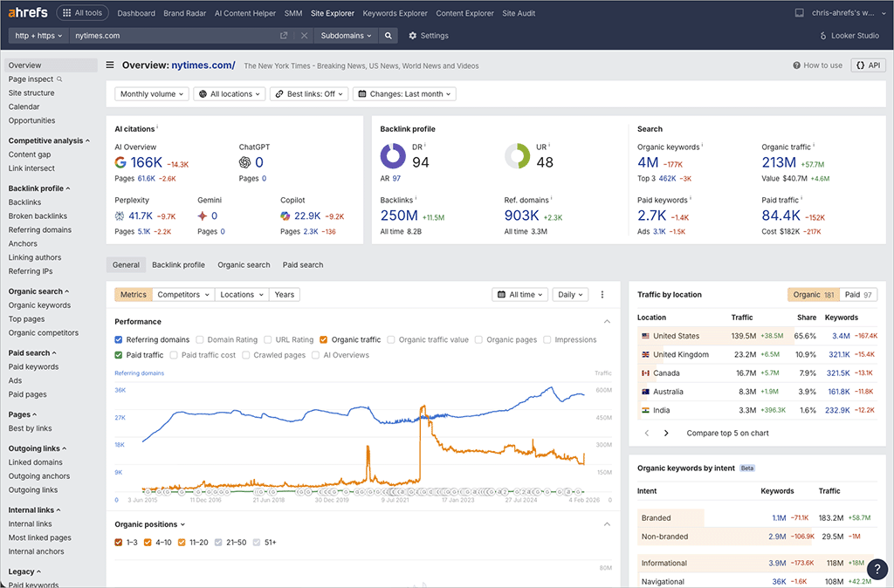
Task: Uncheck the Referring domains metric
Action: (x=117, y=339)
